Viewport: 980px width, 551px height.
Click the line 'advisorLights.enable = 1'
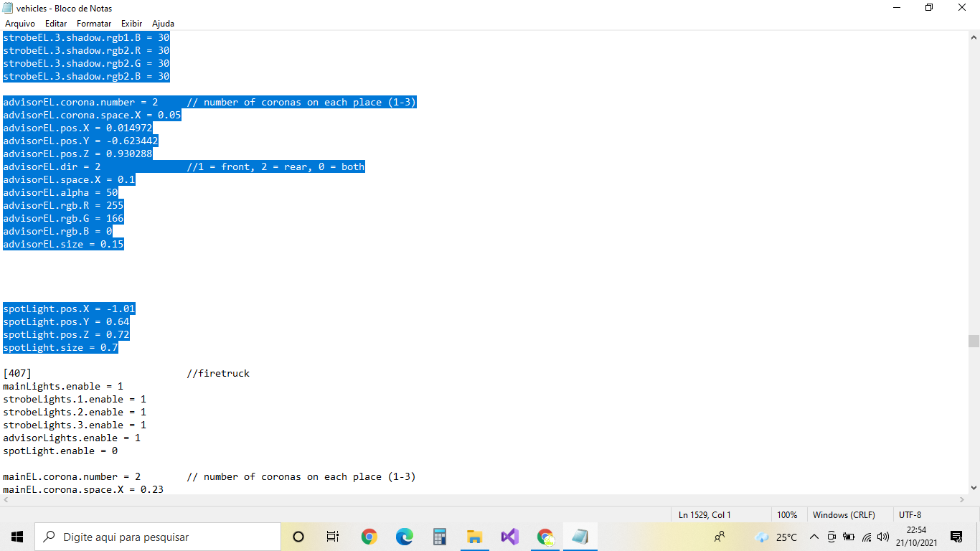(72, 438)
